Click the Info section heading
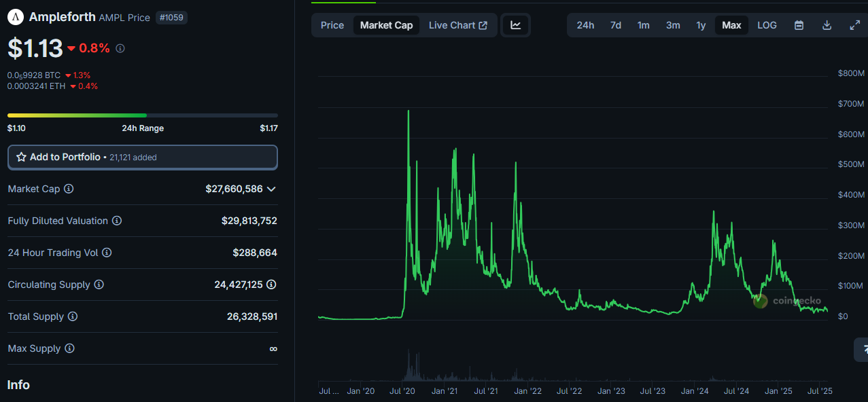Screen dimensions: 868x402 pyautogui.click(x=18, y=385)
